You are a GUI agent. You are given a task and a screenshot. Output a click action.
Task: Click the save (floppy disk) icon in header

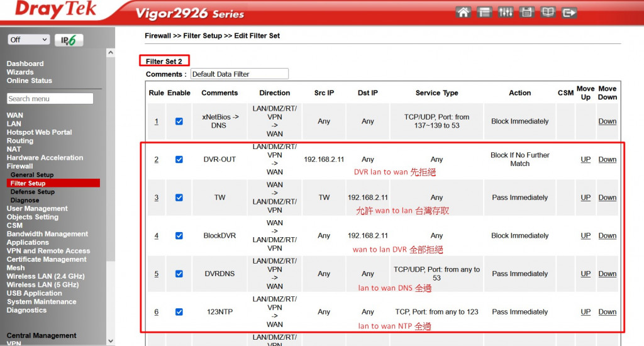[526, 13]
